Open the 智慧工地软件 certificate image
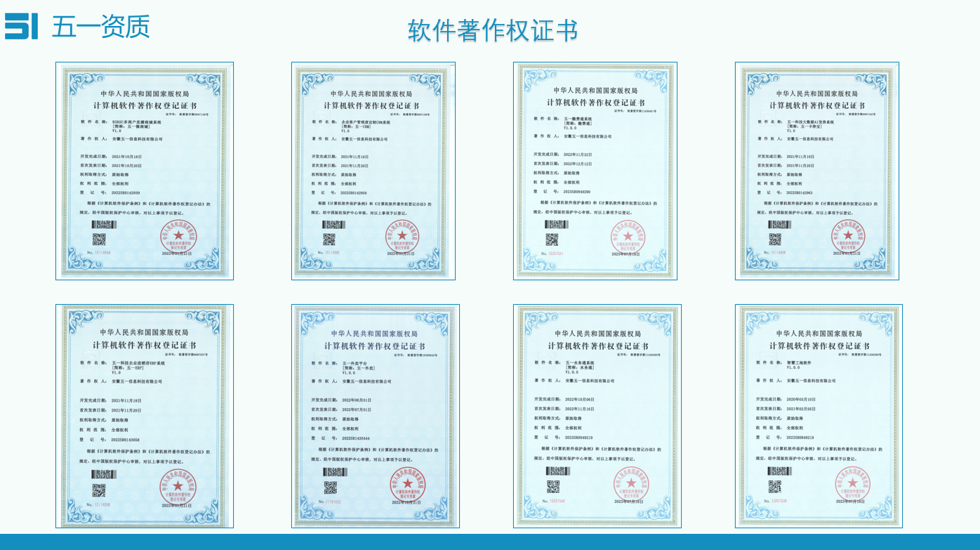Screen dimensions: 980x550 (819, 416)
